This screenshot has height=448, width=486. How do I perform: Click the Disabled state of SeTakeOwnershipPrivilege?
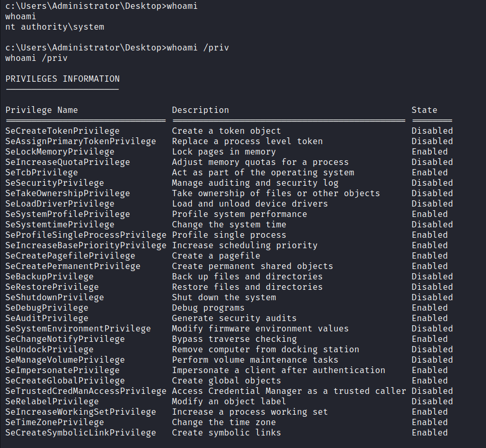click(432, 193)
